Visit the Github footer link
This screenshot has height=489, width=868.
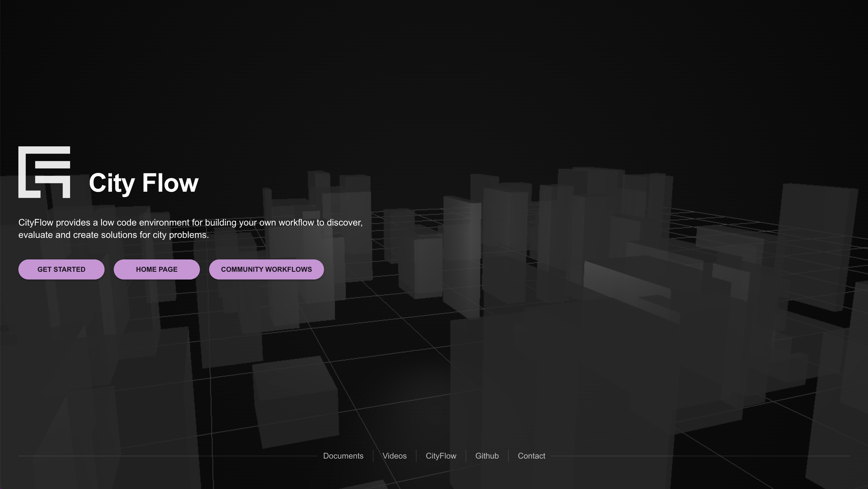coord(487,456)
